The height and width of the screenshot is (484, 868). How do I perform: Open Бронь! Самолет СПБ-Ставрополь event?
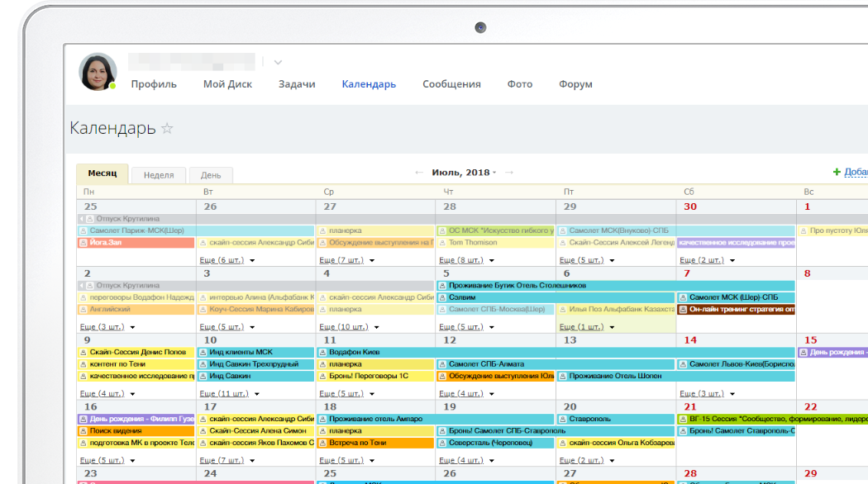click(556, 431)
